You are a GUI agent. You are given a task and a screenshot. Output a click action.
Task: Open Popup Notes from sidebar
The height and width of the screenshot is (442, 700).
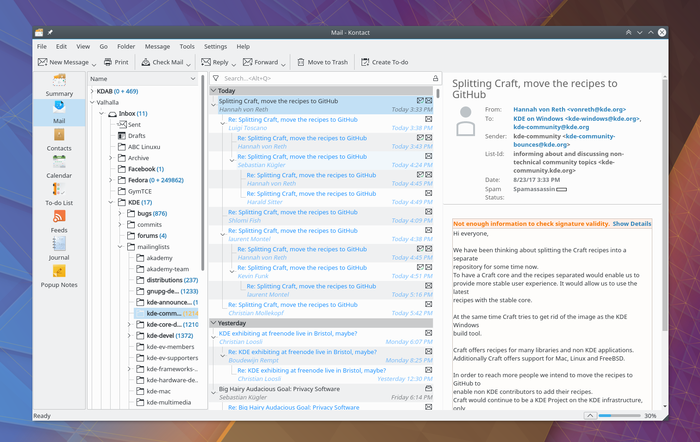59,274
